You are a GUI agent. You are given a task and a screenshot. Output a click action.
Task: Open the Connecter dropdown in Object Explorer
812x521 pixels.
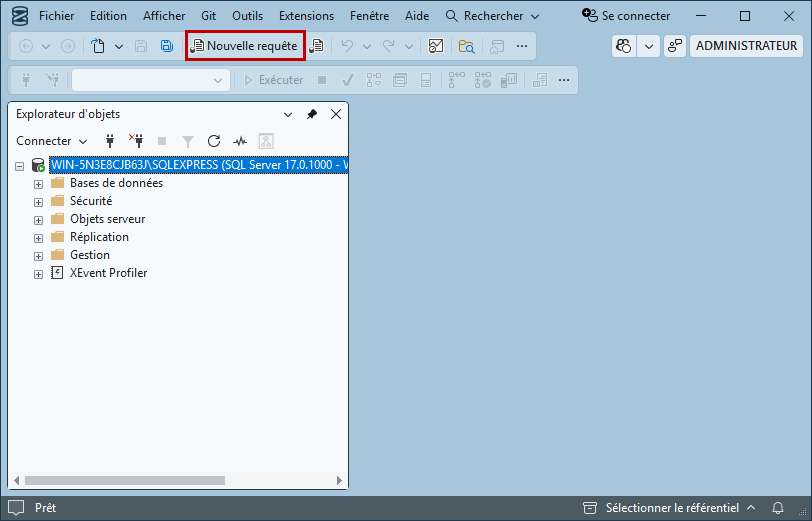click(x=52, y=141)
